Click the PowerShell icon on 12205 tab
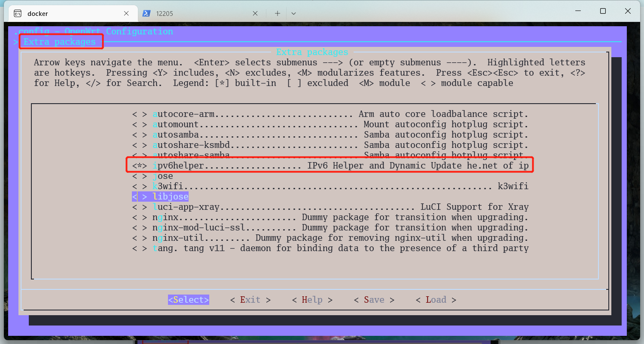The width and height of the screenshot is (644, 344). click(147, 13)
